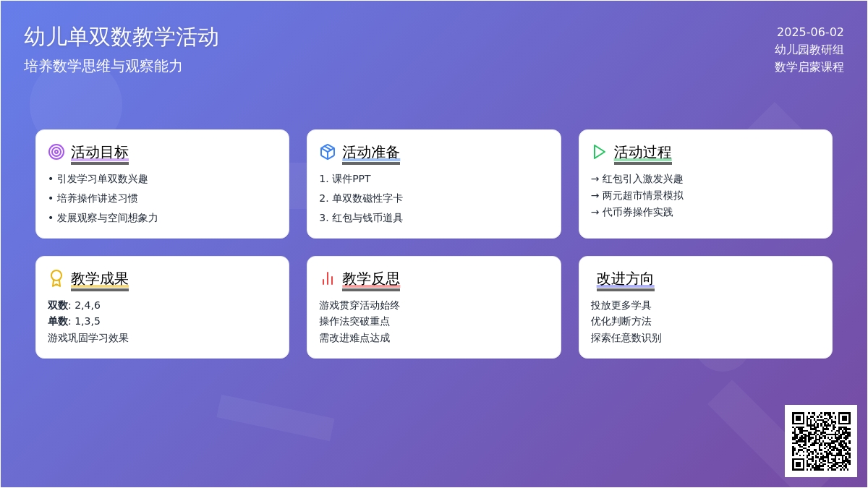The image size is (868, 488).
Task: Click list item 3. 红包与钱币道具
Action: pos(361,218)
